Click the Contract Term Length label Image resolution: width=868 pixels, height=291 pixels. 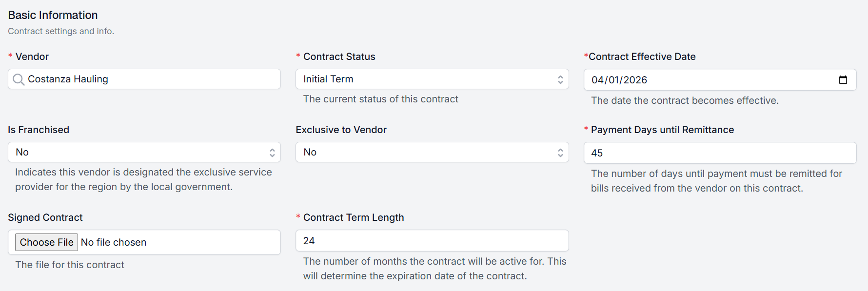[x=354, y=217]
